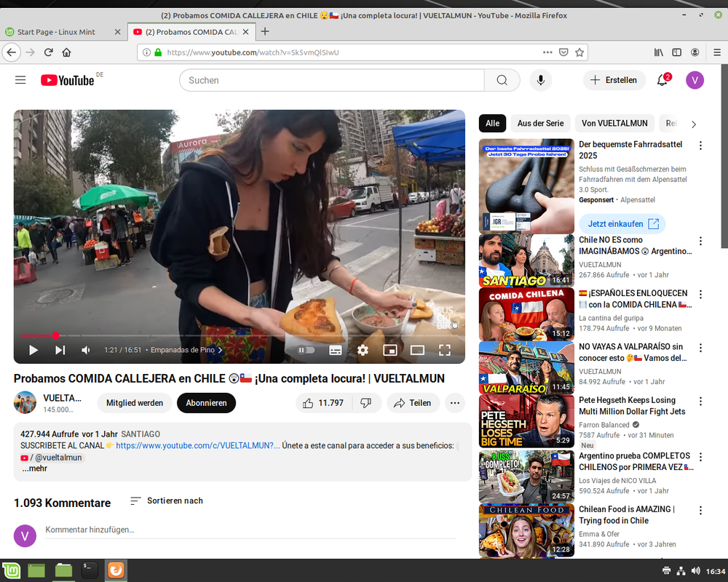Save page to Pocket
Screen dimensions: 728x582
click(x=563, y=52)
